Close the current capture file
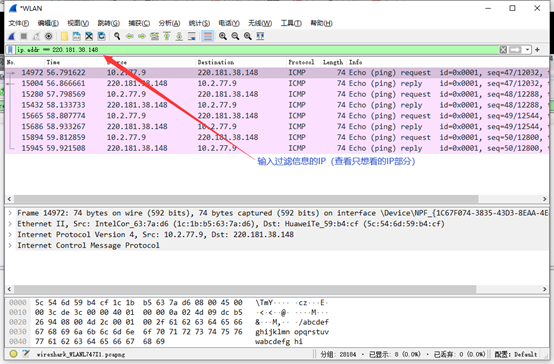 coord(89,36)
